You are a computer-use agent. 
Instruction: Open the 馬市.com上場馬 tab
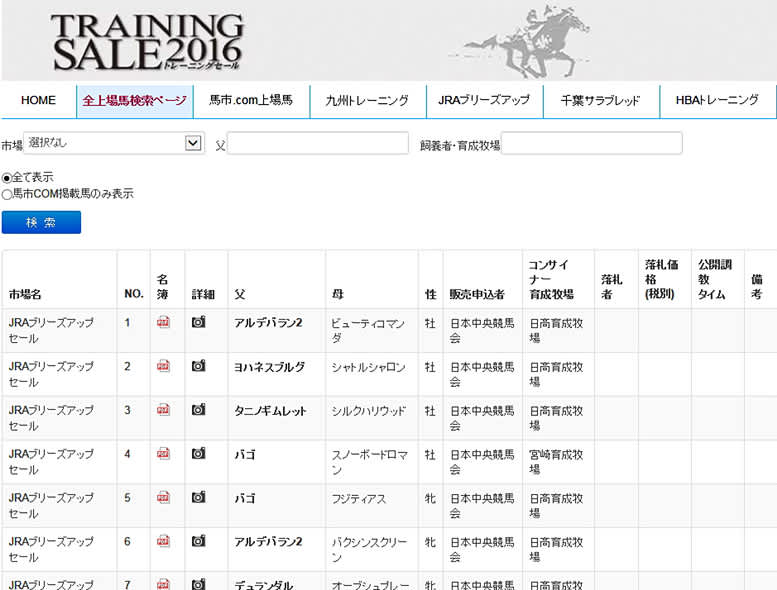251,101
